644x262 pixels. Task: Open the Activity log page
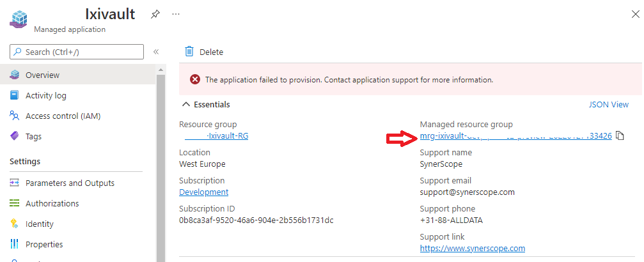[45, 96]
